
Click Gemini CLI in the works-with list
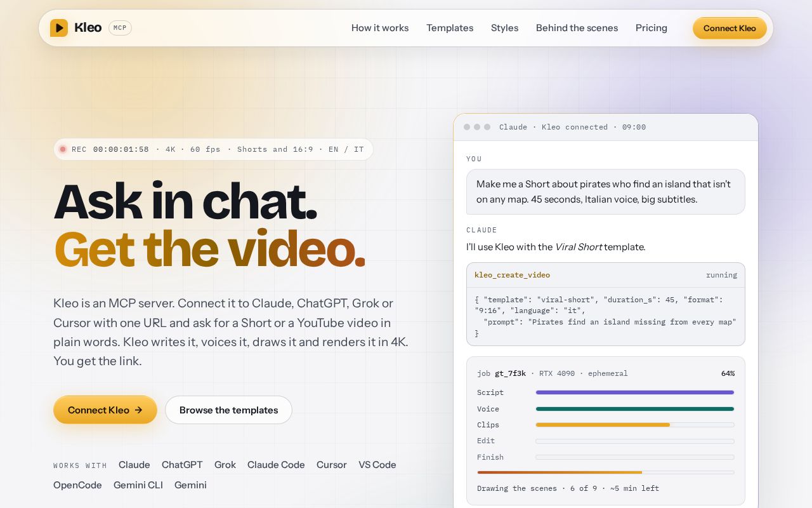pyautogui.click(x=138, y=485)
